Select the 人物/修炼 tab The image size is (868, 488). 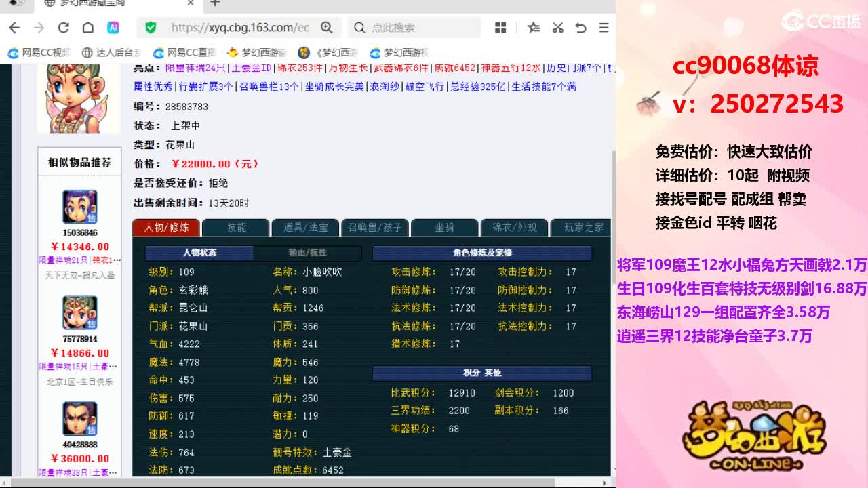166,228
